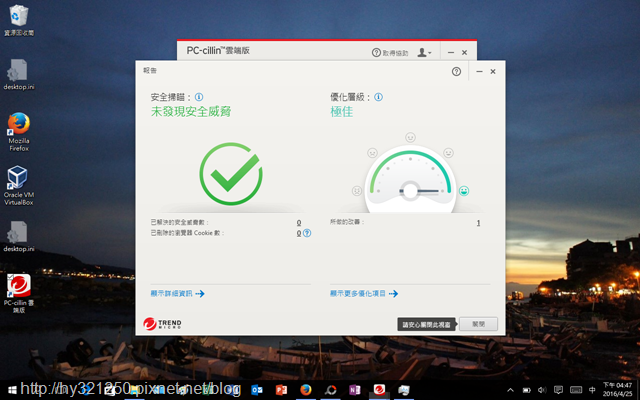This screenshot has width=640, height=400.
Task: Open 顯示更多優化項目 link
Action: 364,293
